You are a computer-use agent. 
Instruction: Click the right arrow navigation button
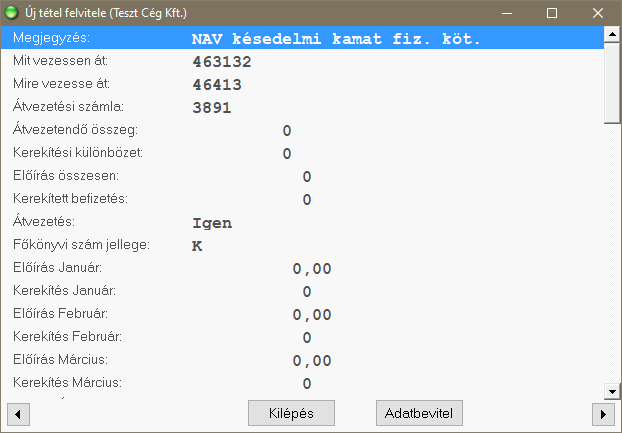602,413
